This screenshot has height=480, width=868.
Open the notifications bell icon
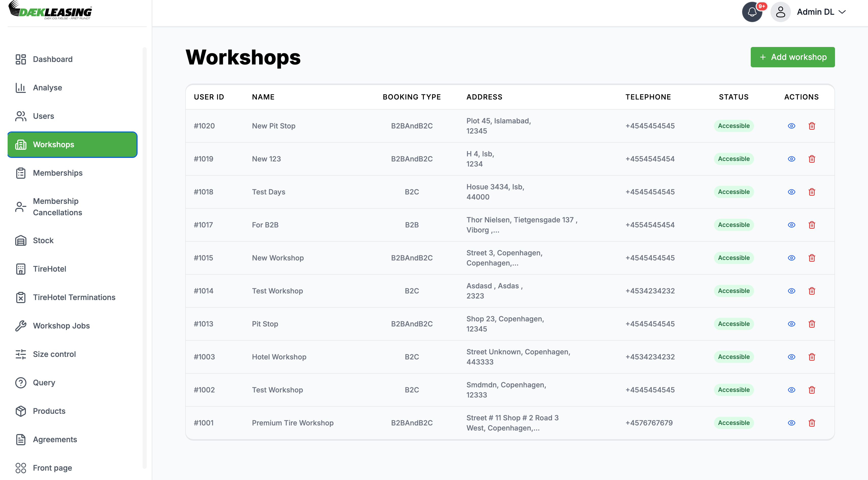pyautogui.click(x=752, y=12)
